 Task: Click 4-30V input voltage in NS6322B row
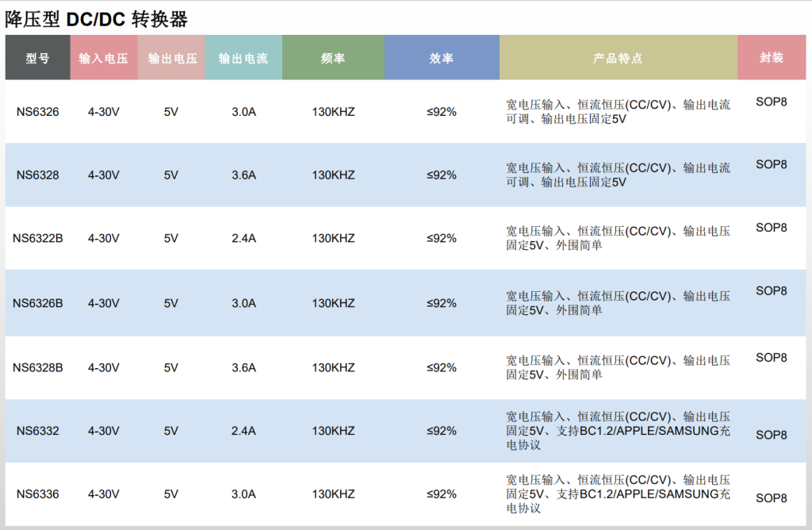pos(104,238)
